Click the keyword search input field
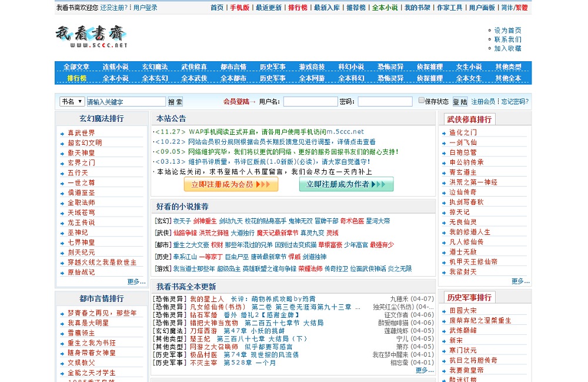Image resolution: width=588 pixels, height=382 pixels. click(126, 102)
